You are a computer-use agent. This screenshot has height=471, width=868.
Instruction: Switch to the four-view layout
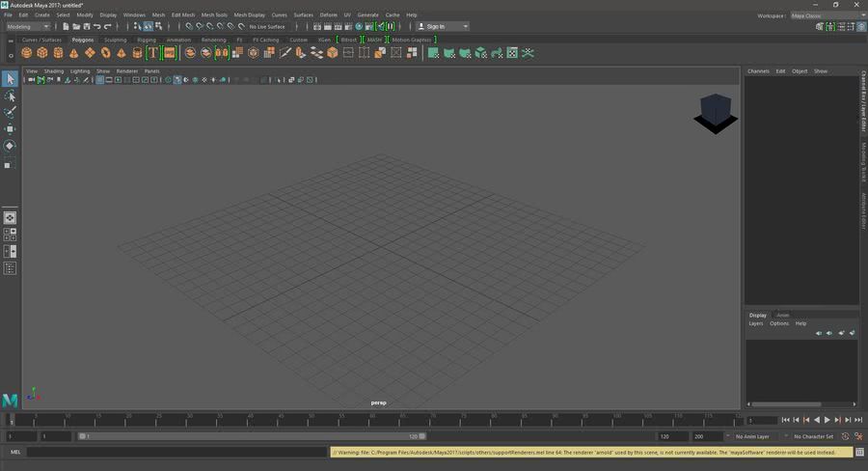click(10, 234)
